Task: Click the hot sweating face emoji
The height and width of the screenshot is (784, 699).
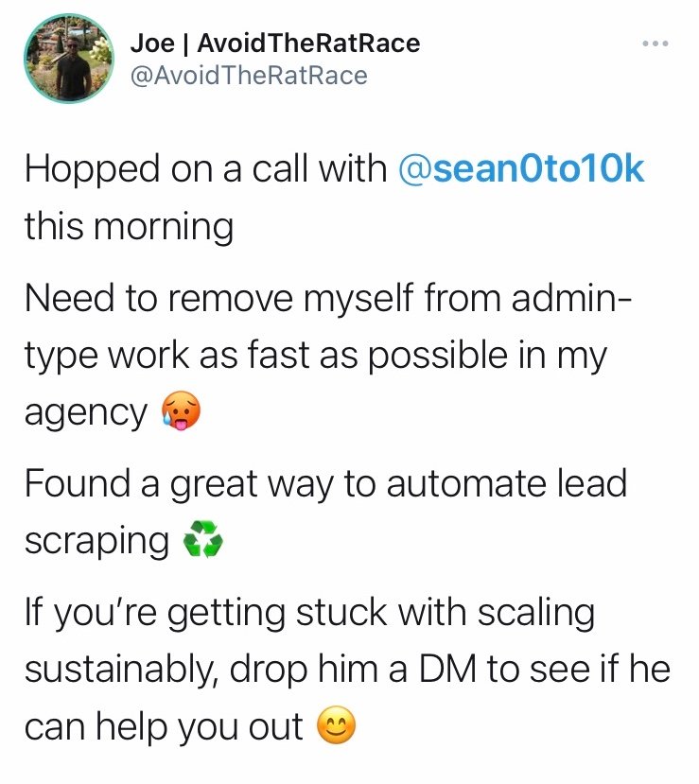Action: point(181,411)
